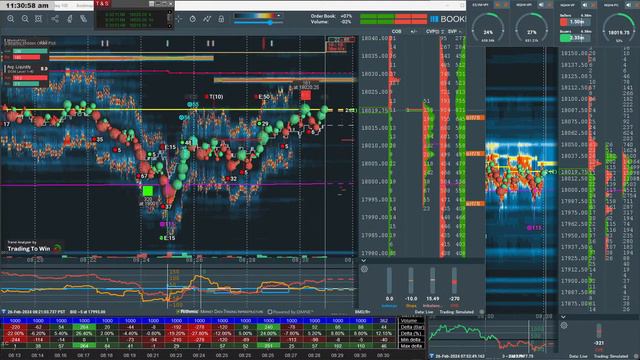Click the T&S list scrollbar

click(x=169, y=19)
